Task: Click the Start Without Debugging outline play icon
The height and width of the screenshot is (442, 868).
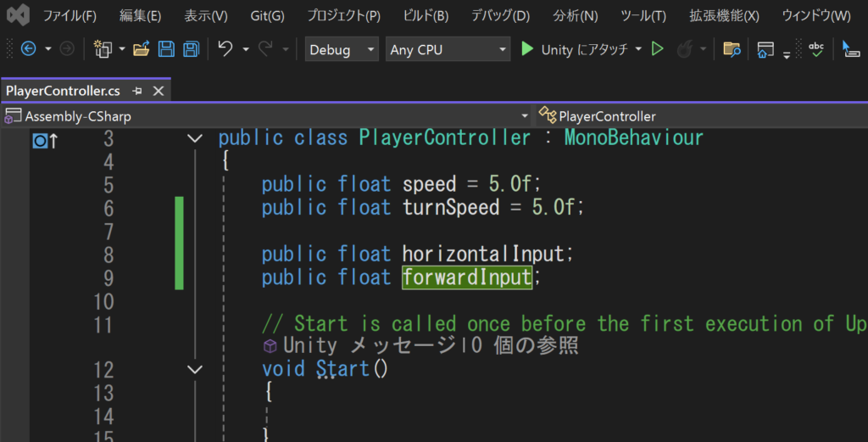Action: click(657, 49)
